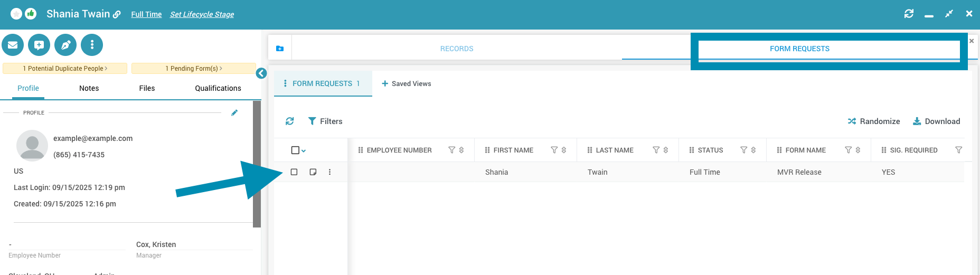The height and width of the screenshot is (275, 980).
Task: Click the pencil edit profile icon
Action: tap(234, 112)
